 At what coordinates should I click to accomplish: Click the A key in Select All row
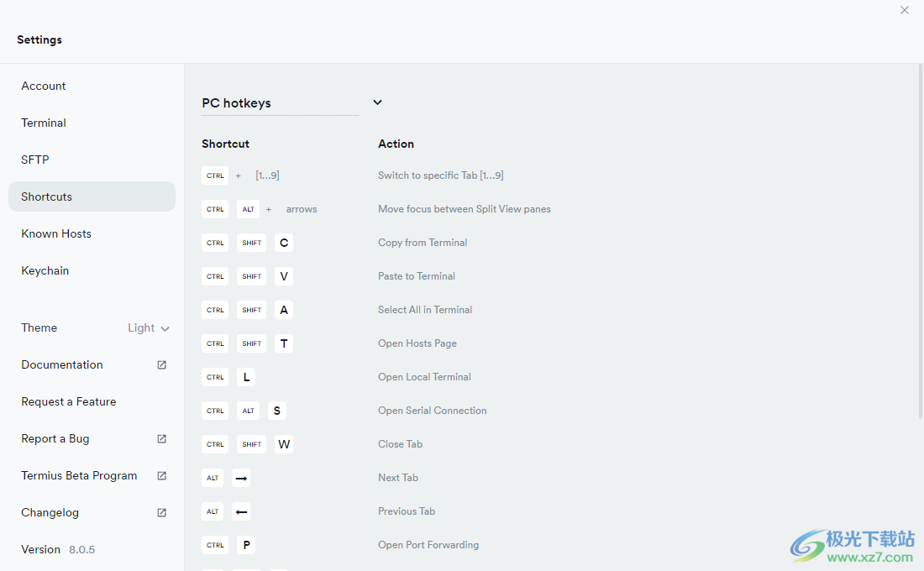(284, 310)
